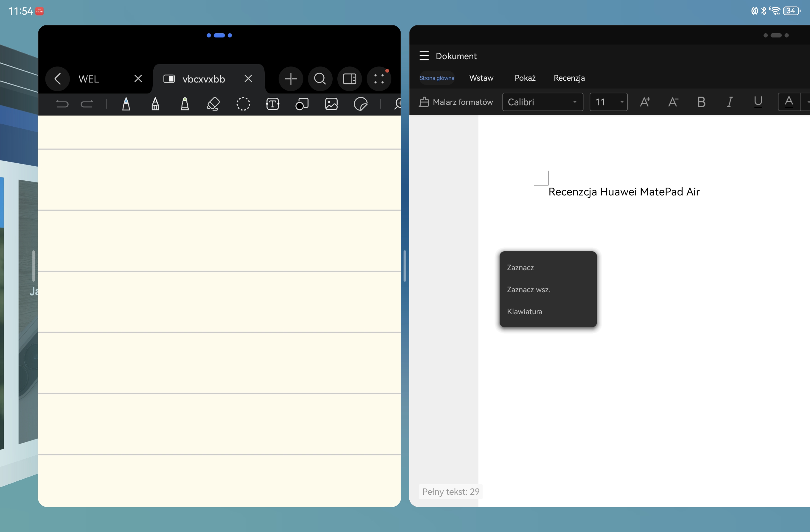Open search in the notes app
The width and height of the screenshot is (810, 532).
coord(320,79)
